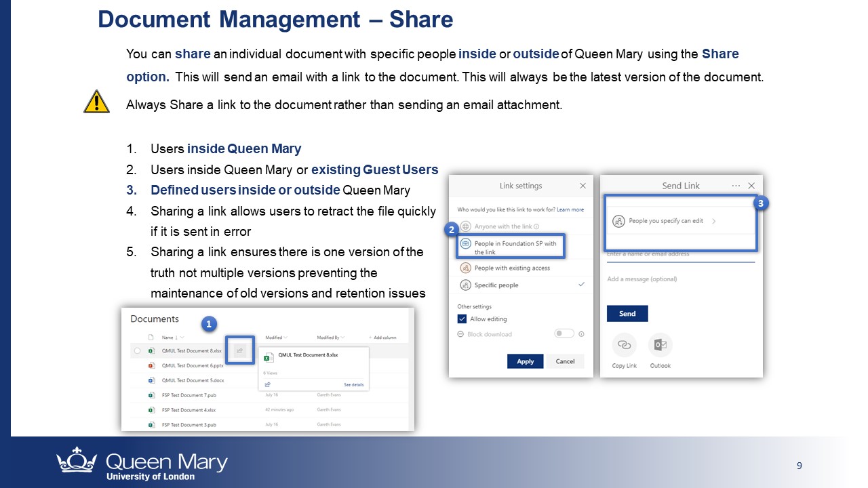Click the Word icon of QMUL Test Document 5.docx
Screen dimensions: 868x488
(x=152, y=380)
